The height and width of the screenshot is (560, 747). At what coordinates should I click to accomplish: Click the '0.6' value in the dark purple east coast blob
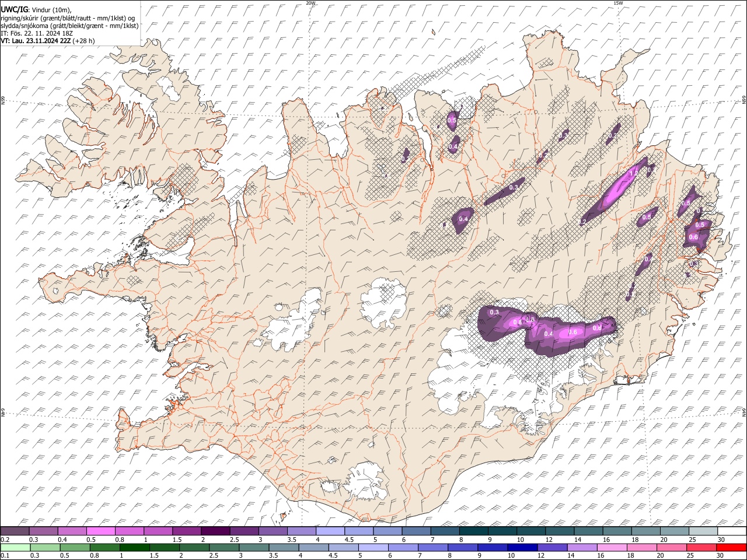(x=693, y=237)
